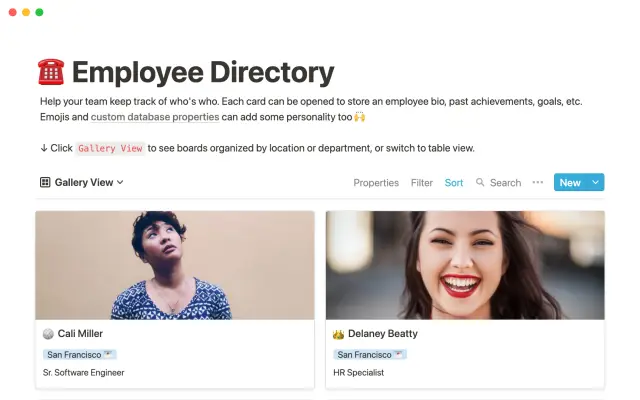Close the window with the red button
This screenshot has width=640, height=400.
pyautogui.click(x=13, y=12)
